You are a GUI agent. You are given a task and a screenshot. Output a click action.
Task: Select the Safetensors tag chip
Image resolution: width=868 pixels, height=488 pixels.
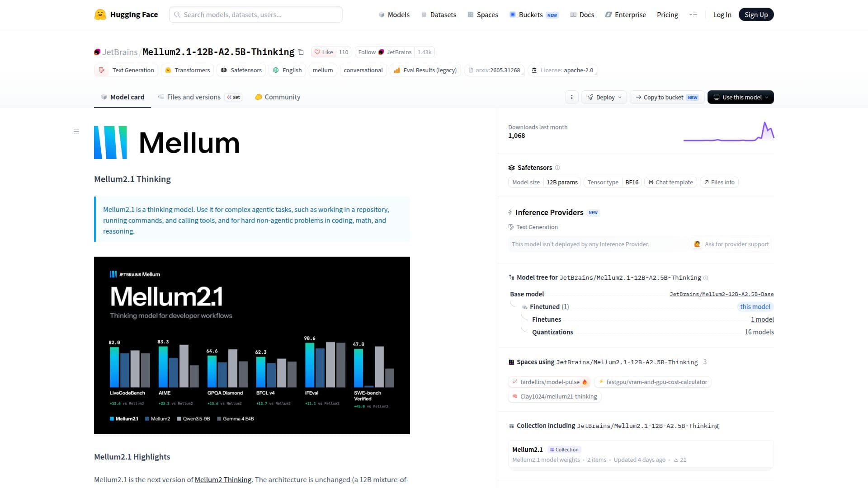(241, 70)
